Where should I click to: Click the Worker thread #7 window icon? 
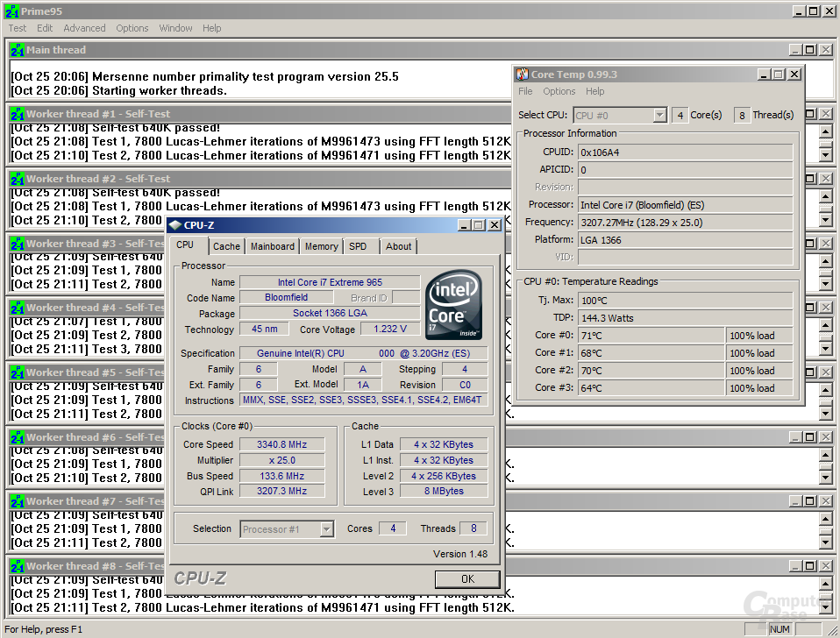pos(18,501)
